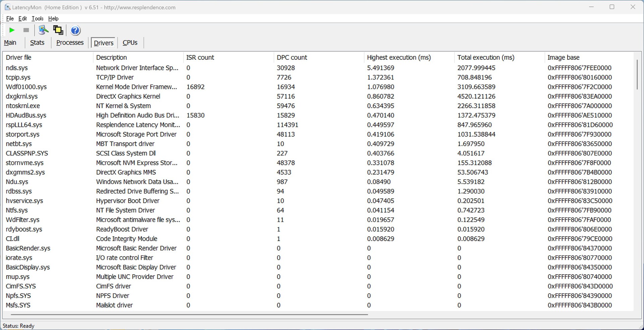Select the rspLLL64.sys driver row
The image size is (644, 330).
tap(318, 125)
